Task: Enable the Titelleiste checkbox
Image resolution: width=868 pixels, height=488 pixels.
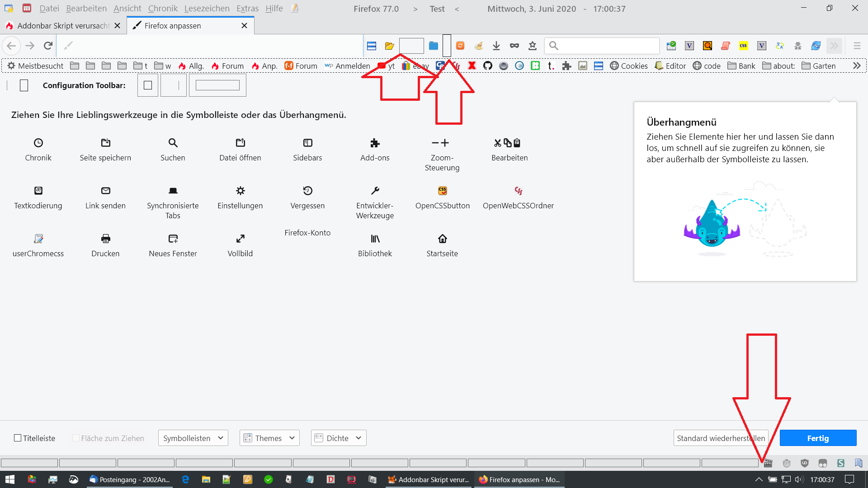Action: pos(18,438)
